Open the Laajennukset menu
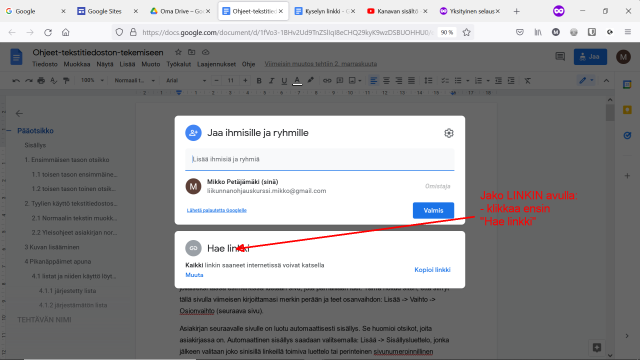The image size is (640, 360). [x=216, y=64]
